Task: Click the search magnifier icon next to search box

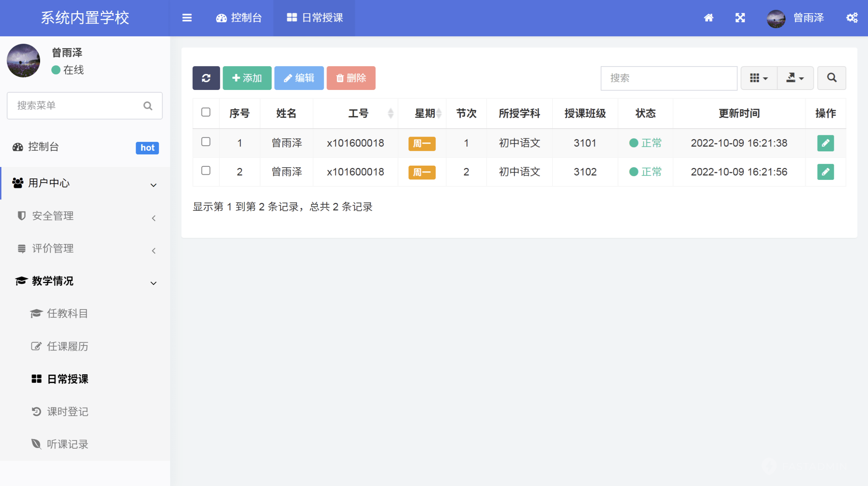Action: click(x=831, y=78)
